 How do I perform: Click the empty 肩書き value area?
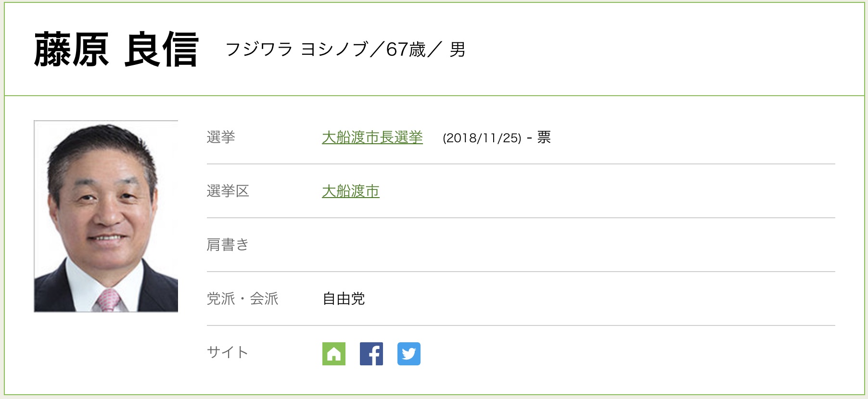tap(529, 245)
